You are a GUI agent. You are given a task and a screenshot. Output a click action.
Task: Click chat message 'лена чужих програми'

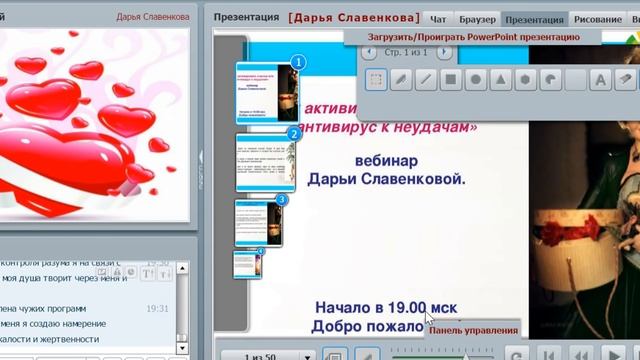click(x=43, y=309)
